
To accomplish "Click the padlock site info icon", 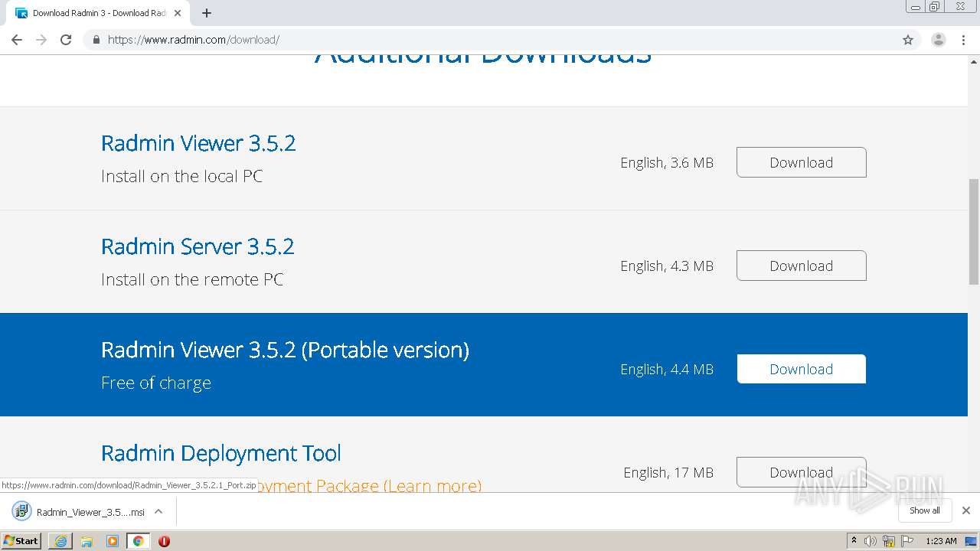I will 96,40.
